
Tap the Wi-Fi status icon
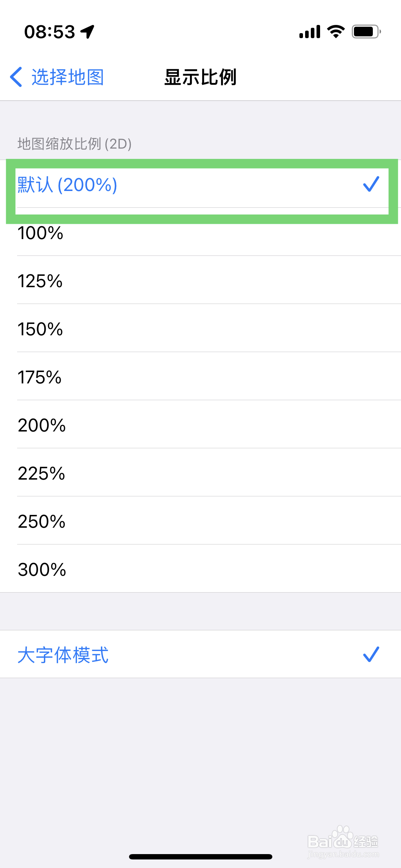336,32
